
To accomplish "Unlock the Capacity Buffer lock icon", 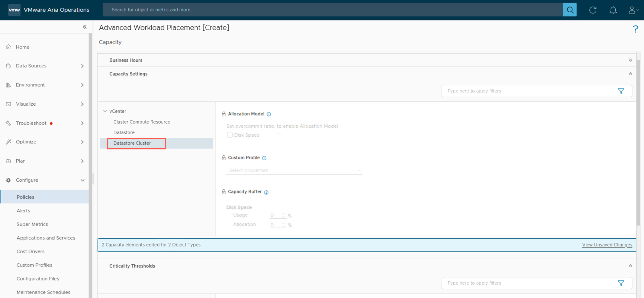I will click(223, 192).
